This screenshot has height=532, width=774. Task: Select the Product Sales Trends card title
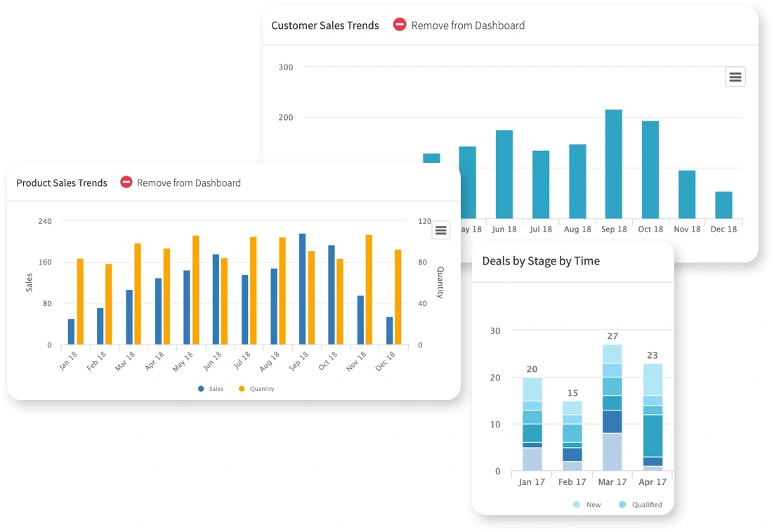[x=62, y=183]
